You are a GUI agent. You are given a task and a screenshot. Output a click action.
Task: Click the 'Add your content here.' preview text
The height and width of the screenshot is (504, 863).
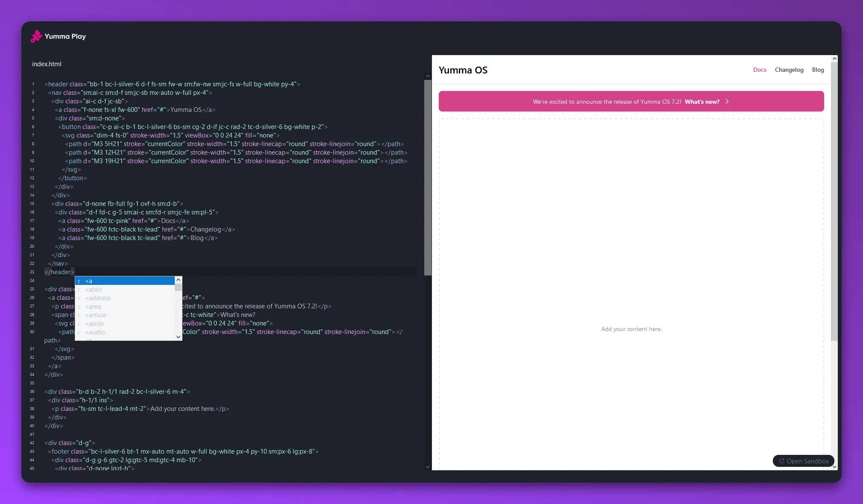point(631,329)
